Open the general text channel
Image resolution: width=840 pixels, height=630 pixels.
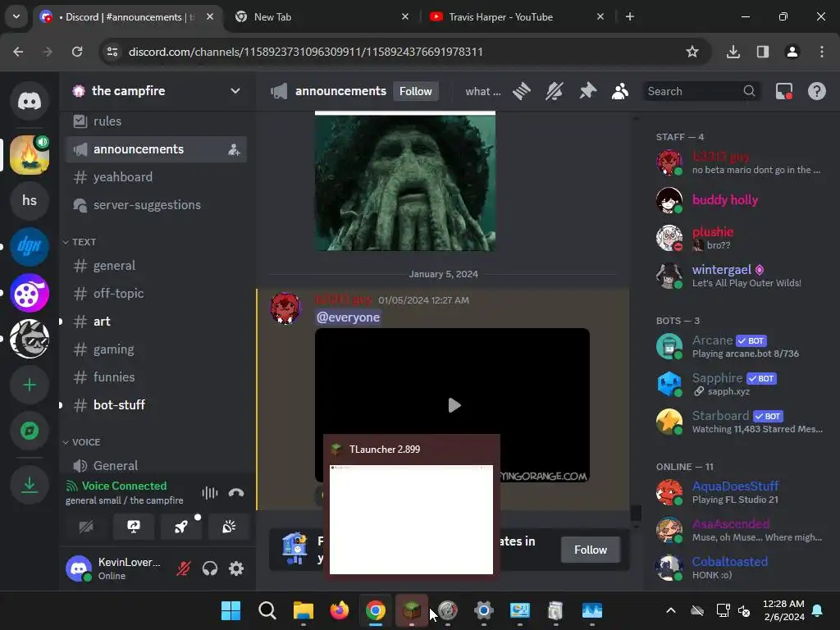(157, 266)
